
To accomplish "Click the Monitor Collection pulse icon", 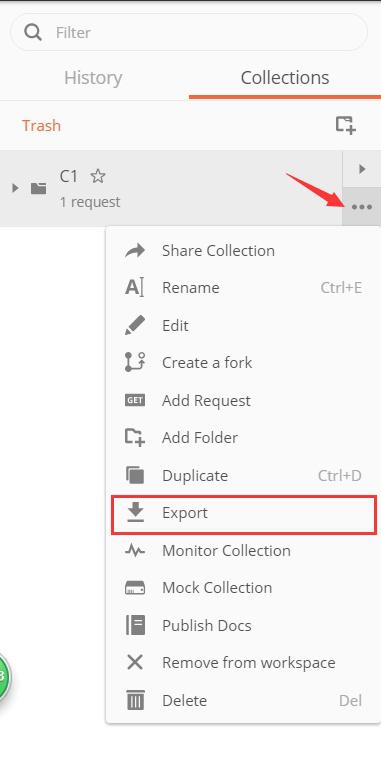I will point(135,551).
